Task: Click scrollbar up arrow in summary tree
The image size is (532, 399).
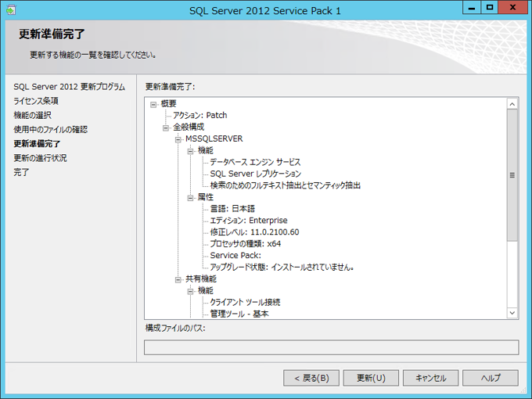Action: [512, 104]
